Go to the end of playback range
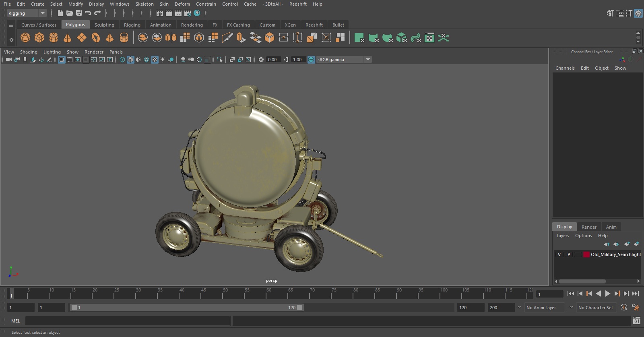Screen dimensions: 644x337 pyautogui.click(x=636, y=294)
